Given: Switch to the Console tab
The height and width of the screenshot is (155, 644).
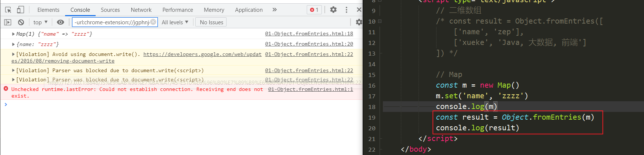Looking at the screenshot, I should [80, 10].
